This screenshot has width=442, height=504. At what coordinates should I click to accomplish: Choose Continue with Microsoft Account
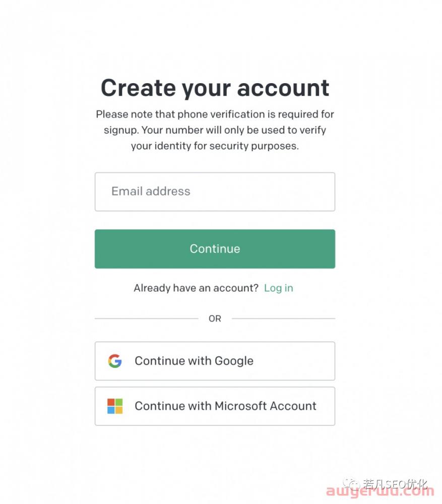(x=215, y=406)
